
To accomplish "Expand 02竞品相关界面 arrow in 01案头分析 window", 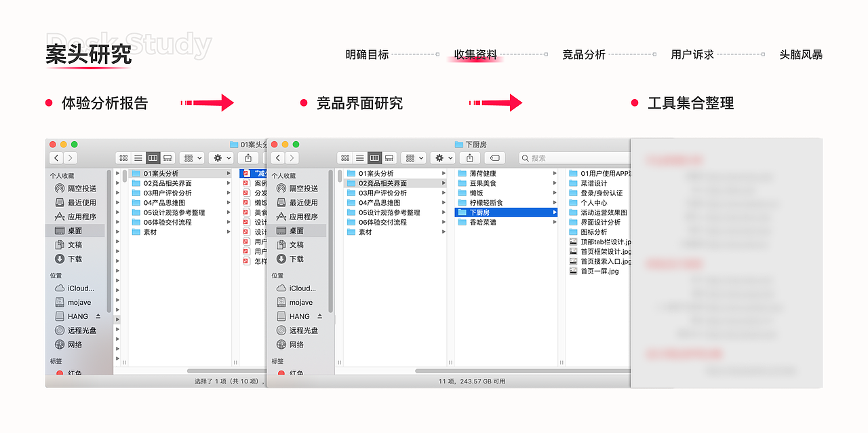I will pos(228,183).
